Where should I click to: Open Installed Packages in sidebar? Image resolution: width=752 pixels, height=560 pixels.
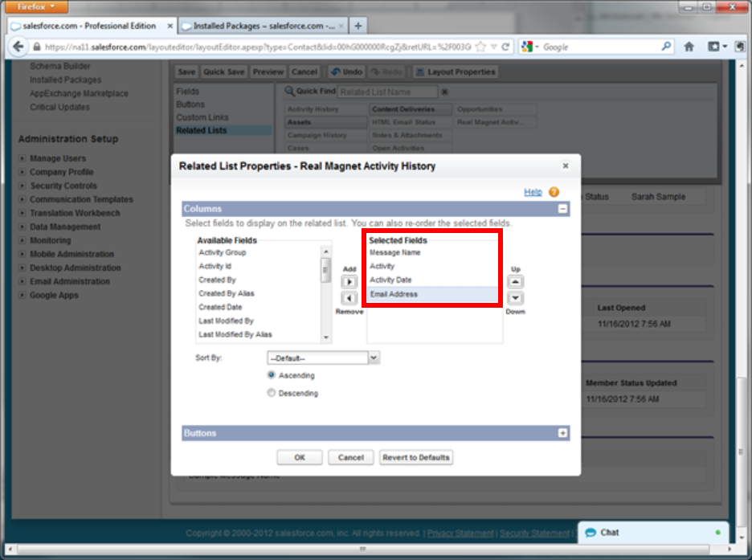click(x=66, y=80)
